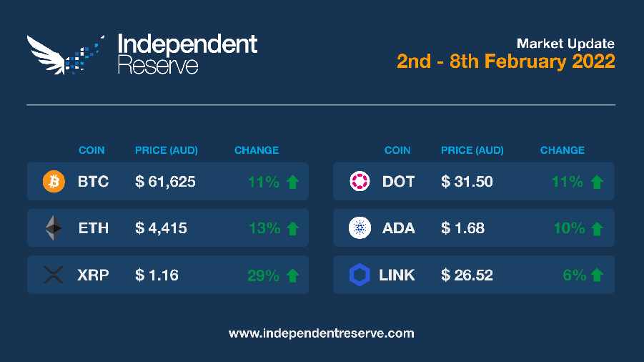Click the Ethereum diamond icon

tap(54, 228)
